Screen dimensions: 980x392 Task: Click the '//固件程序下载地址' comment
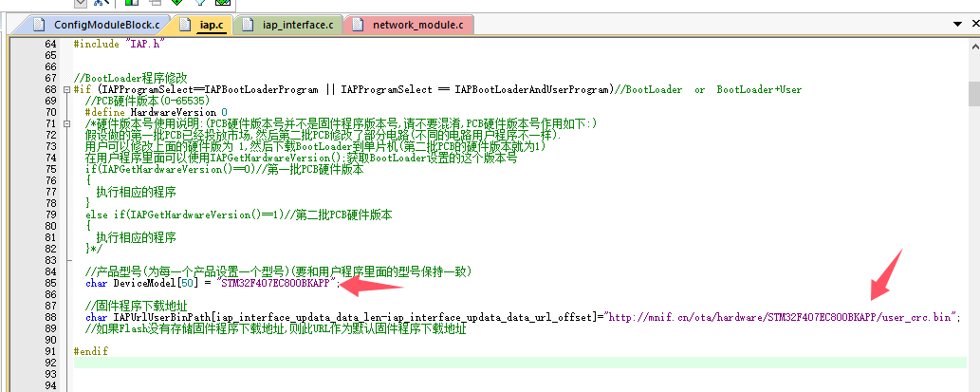pos(137,306)
